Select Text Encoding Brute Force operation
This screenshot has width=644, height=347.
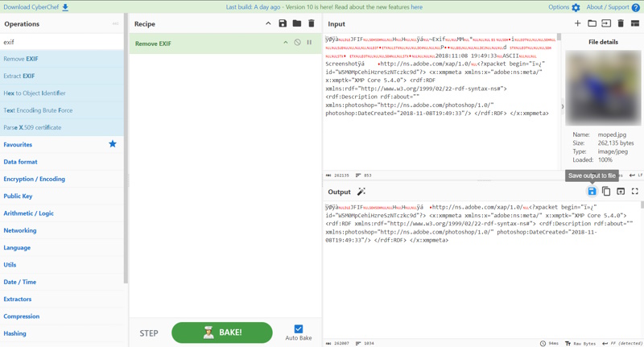coord(62,110)
